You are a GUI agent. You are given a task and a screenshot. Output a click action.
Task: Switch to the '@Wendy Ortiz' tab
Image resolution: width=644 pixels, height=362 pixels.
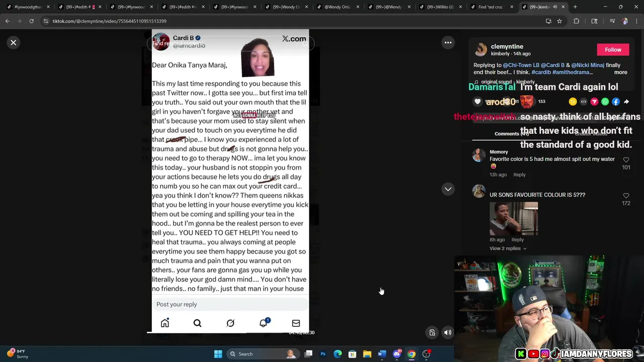(338, 7)
